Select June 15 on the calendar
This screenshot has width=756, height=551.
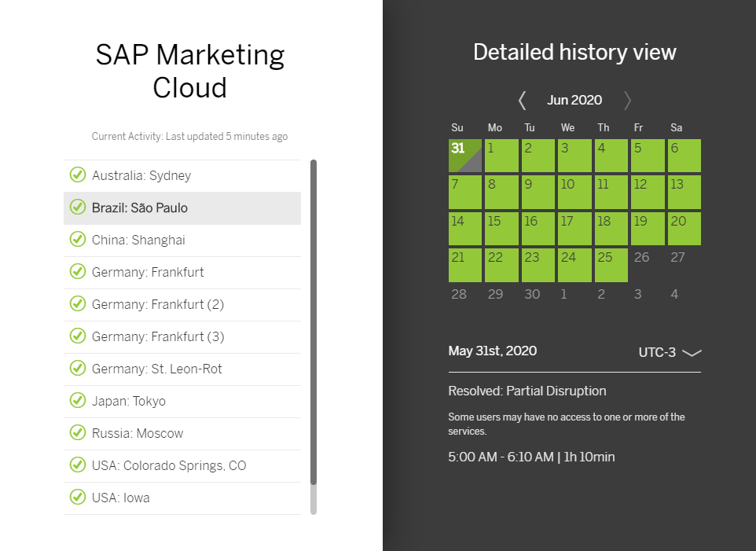[x=501, y=229]
